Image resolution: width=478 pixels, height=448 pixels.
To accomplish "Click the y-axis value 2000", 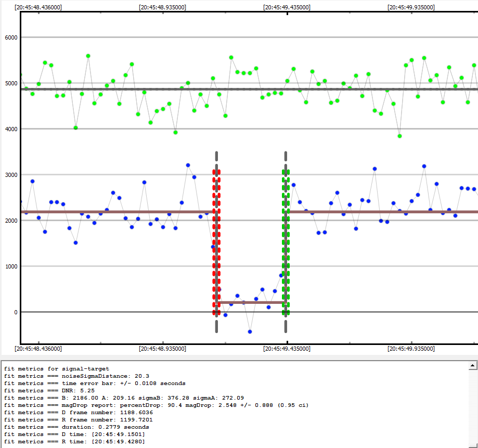I will (x=11, y=221).
